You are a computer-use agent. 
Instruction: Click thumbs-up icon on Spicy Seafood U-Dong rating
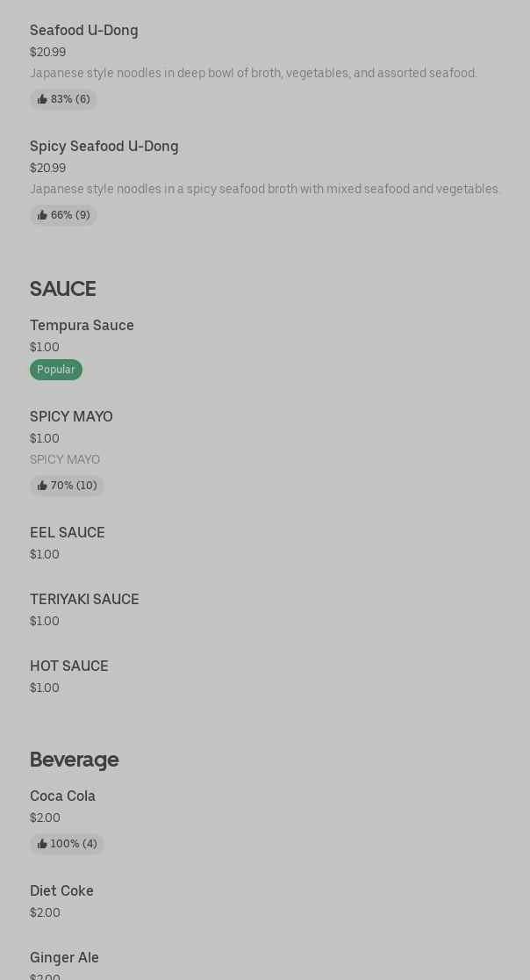[x=42, y=215]
